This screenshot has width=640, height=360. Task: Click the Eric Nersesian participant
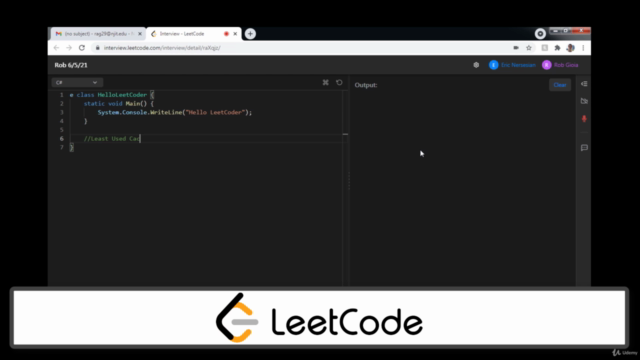pos(512,65)
